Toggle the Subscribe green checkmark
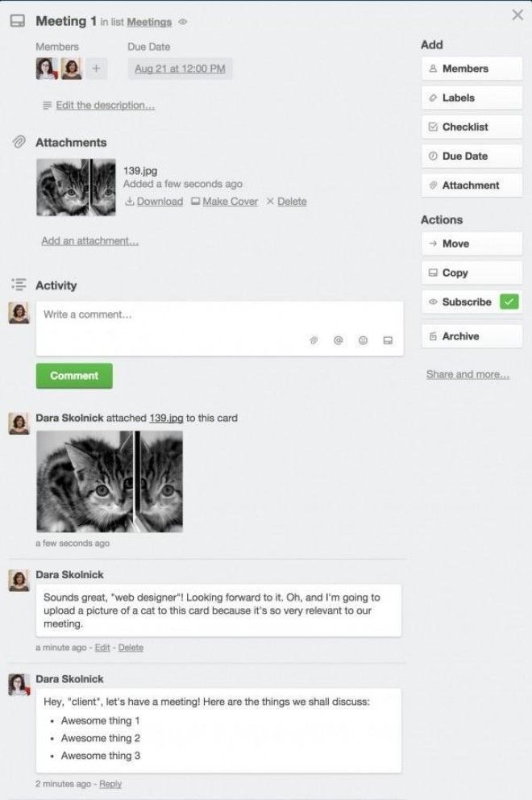532x800 pixels. 509,302
